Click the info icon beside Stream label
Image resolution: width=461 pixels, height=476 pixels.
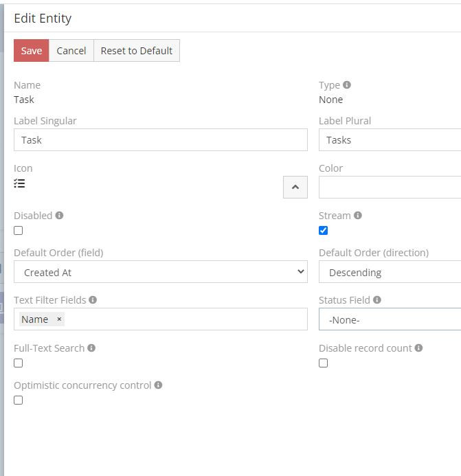[x=358, y=216]
